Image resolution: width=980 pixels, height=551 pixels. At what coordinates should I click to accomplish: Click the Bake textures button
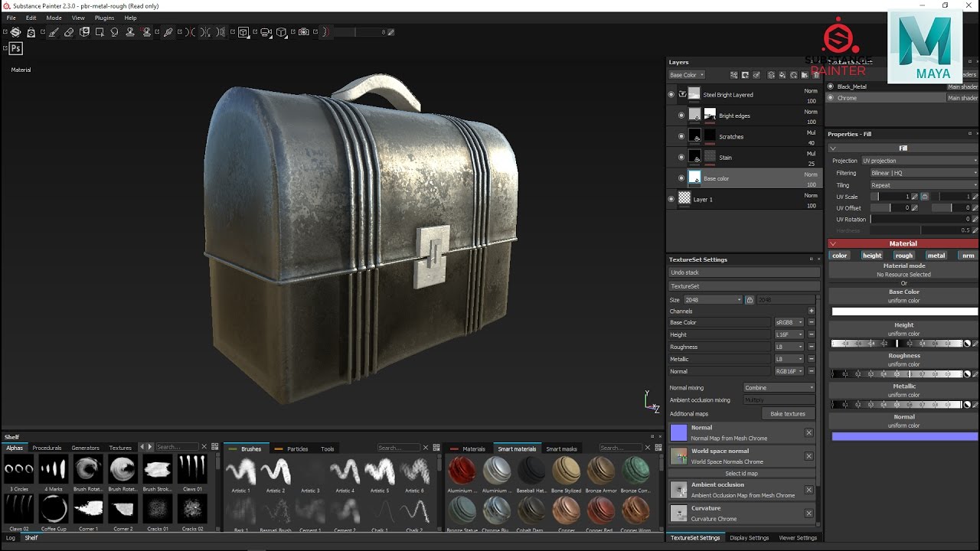point(788,414)
